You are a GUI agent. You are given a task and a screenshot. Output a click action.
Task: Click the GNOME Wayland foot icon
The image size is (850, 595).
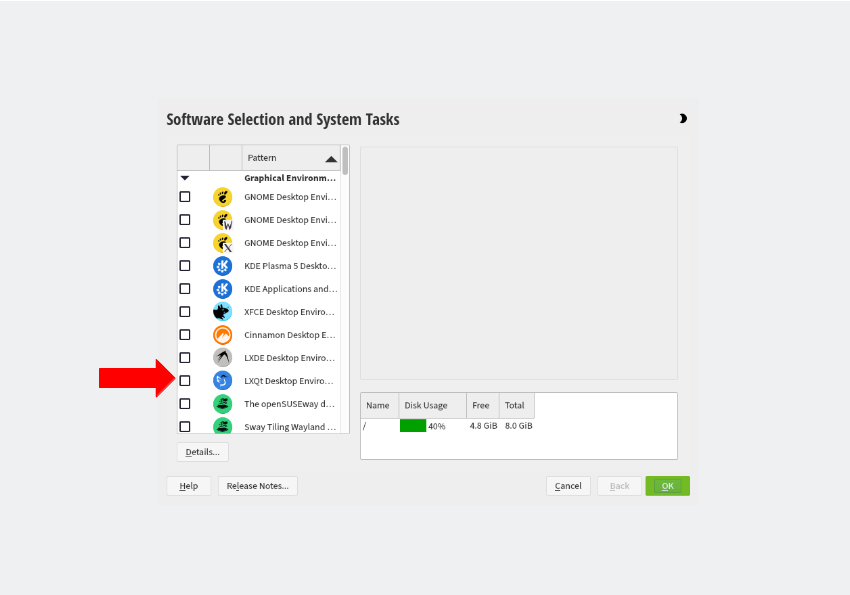tap(221, 219)
